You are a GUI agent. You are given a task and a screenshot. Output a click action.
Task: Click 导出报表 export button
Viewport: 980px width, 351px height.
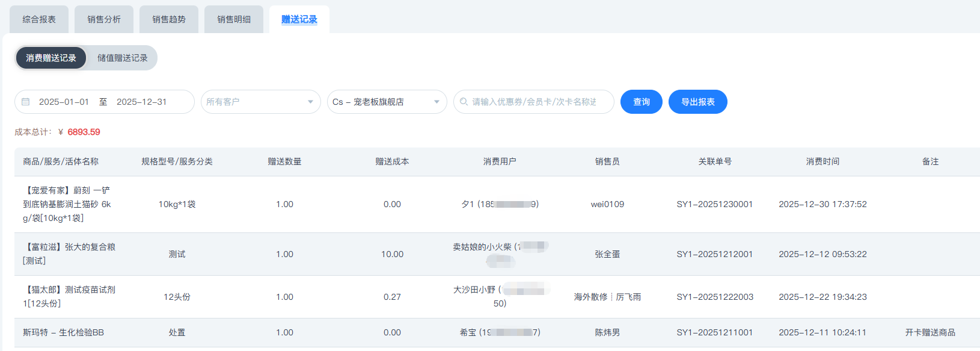[697, 102]
